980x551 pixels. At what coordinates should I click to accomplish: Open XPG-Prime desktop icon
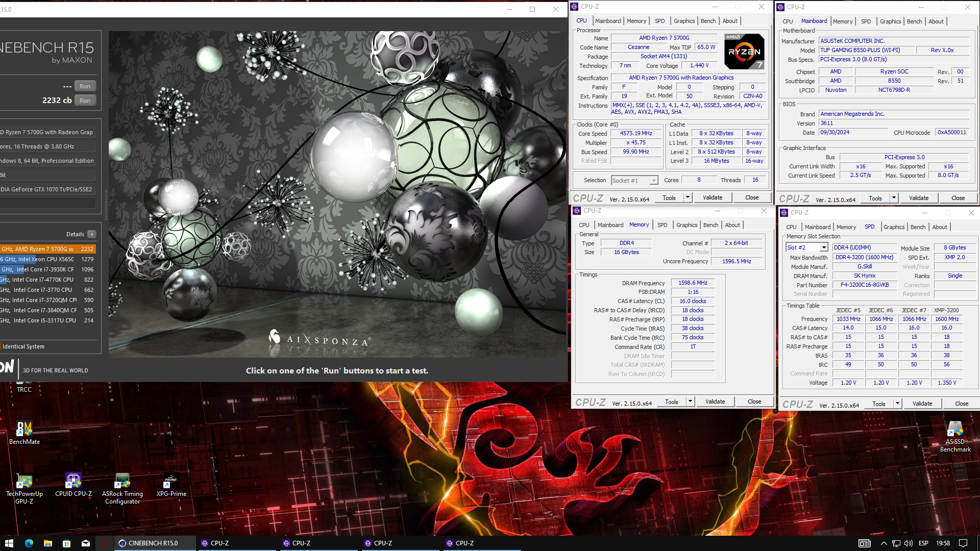pyautogui.click(x=171, y=485)
